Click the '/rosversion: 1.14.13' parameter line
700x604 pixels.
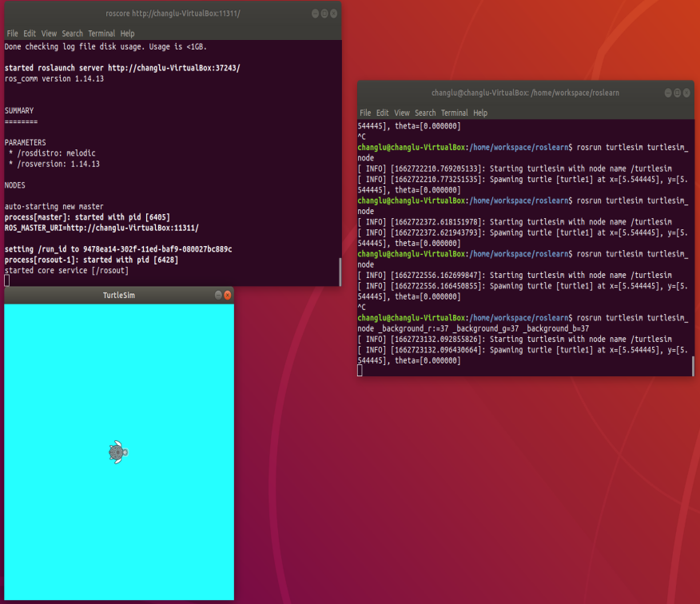pyautogui.click(x=54, y=164)
